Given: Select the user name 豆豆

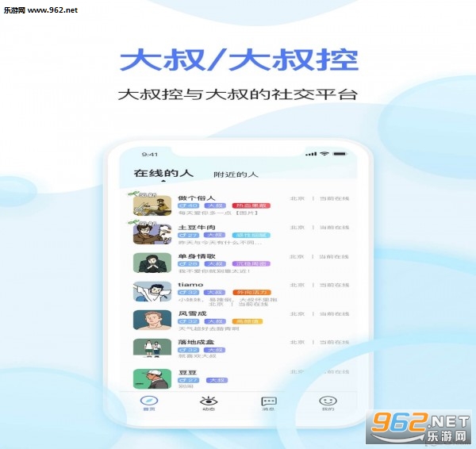Looking at the screenshot, I should pyautogui.click(x=187, y=373).
